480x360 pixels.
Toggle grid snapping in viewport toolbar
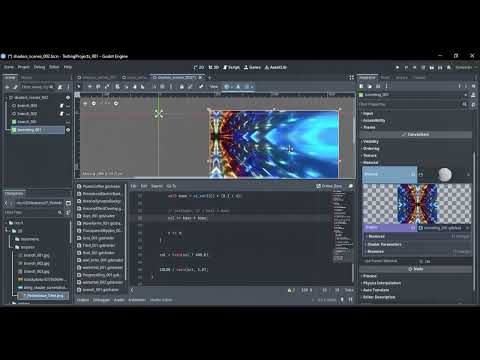(x=162, y=87)
